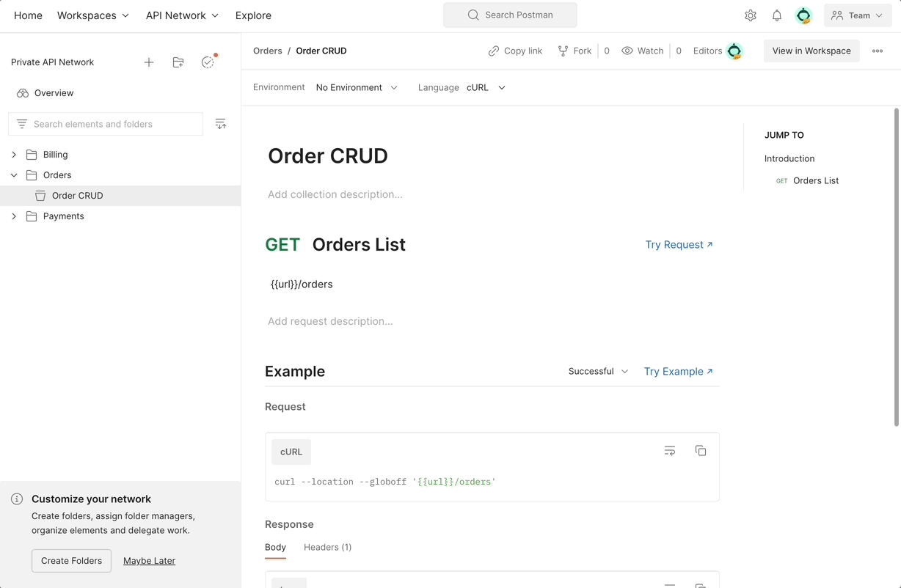
Task: Open the Explore menu
Action: coord(252,15)
